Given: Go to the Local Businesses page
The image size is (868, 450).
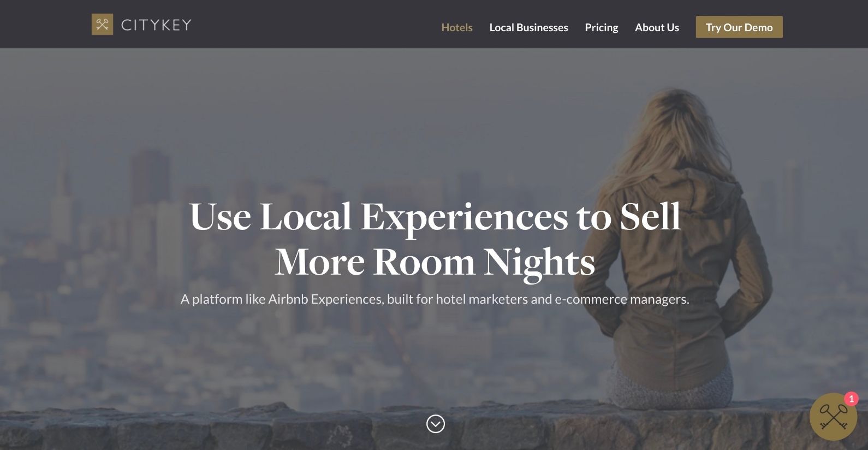Looking at the screenshot, I should [x=528, y=27].
